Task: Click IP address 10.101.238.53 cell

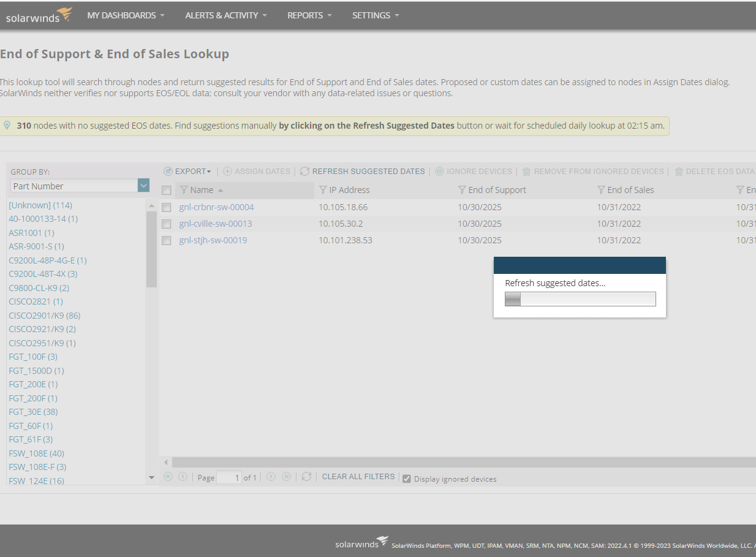Action: tap(346, 240)
